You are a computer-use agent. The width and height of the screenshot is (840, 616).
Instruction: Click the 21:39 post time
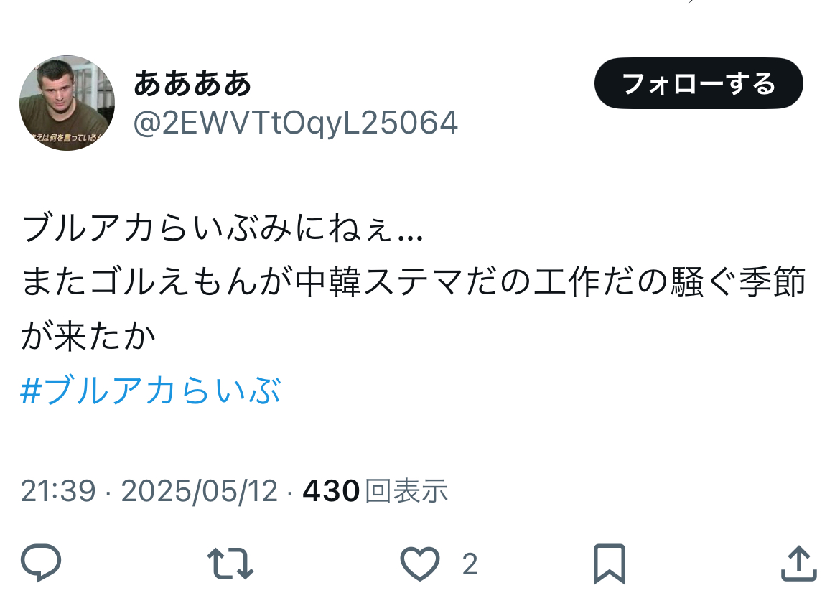[x=58, y=490]
